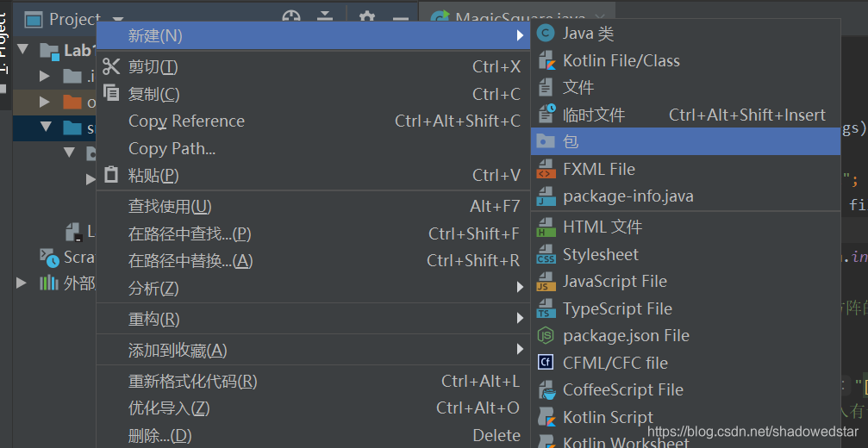Collapse the Lab1 project root

(x=22, y=48)
